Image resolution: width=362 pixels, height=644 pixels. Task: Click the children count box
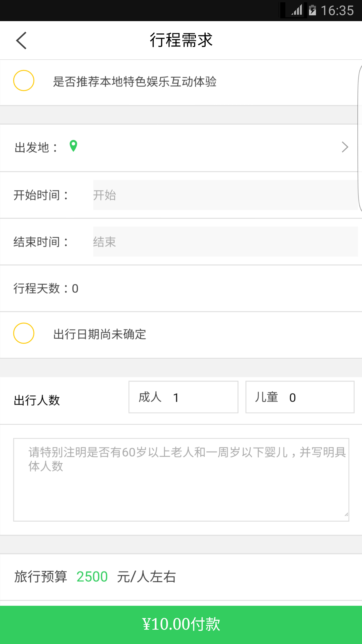point(300,397)
